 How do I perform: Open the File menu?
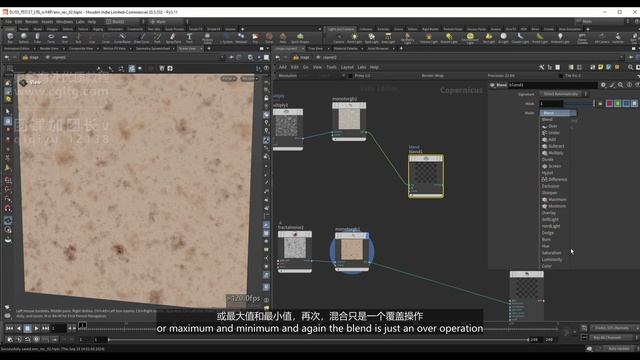click(8, 22)
